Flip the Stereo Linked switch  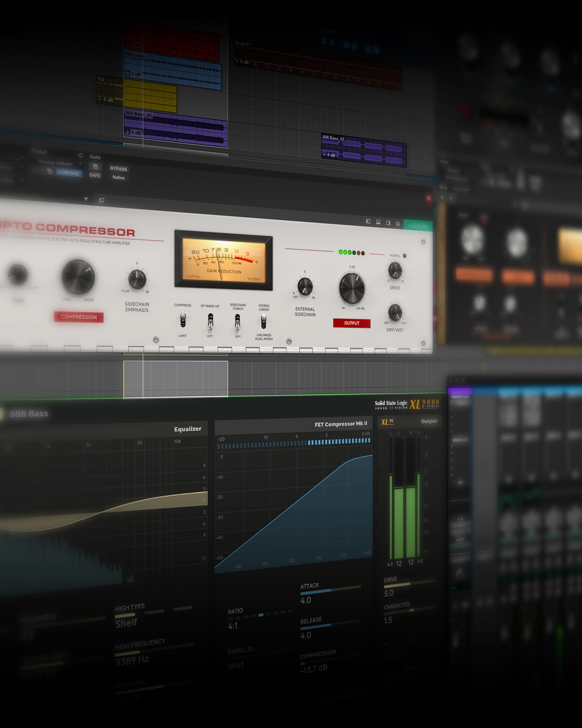coord(264,321)
